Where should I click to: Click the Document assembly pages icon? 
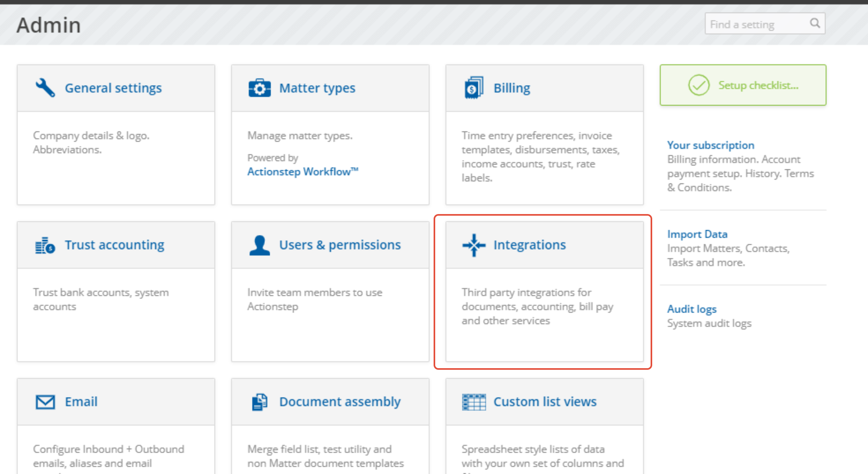click(260, 402)
